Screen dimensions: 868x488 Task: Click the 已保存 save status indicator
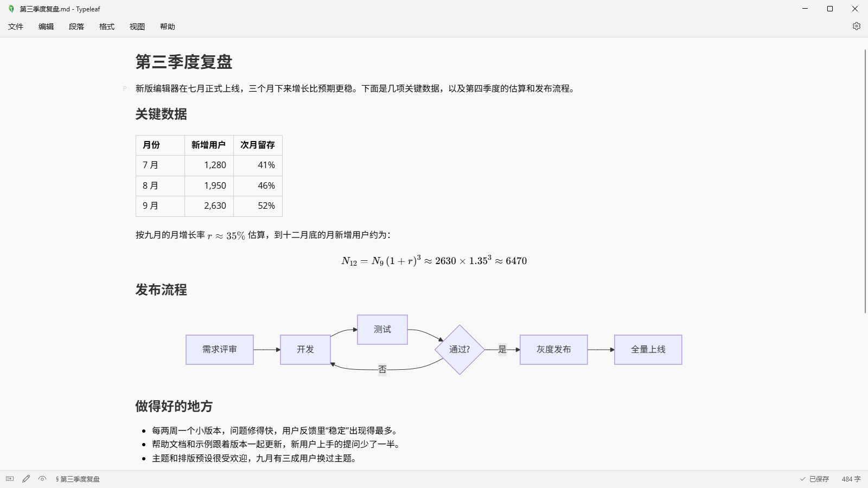click(814, 479)
